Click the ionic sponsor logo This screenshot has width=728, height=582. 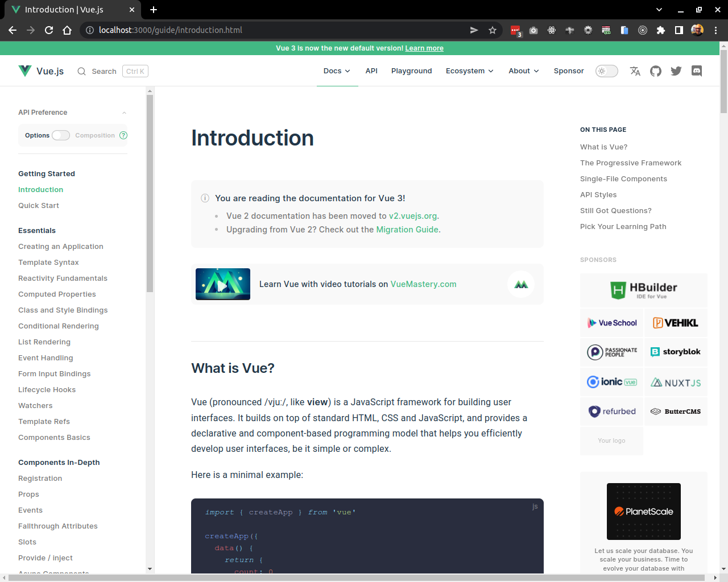pos(611,382)
